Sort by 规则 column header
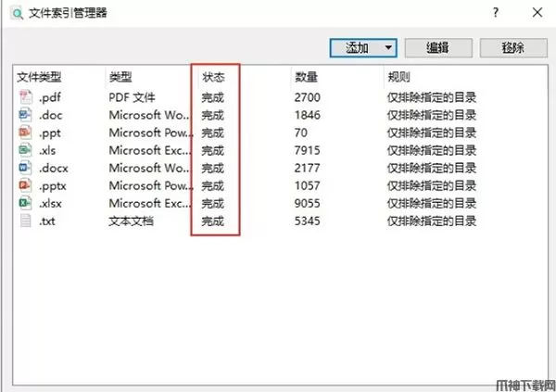The image size is (556, 392). click(x=398, y=77)
